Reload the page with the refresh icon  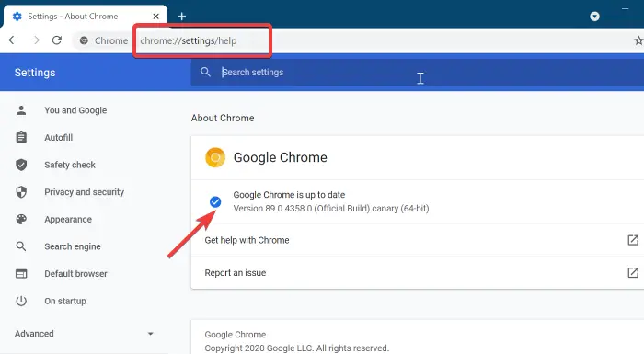pyautogui.click(x=57, y=40)
